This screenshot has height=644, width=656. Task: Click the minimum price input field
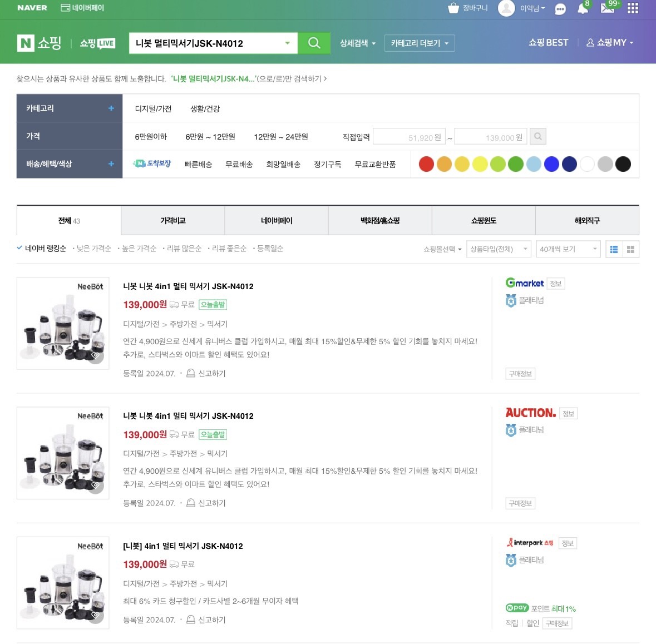pyautogui.click(x=409, y=137)
